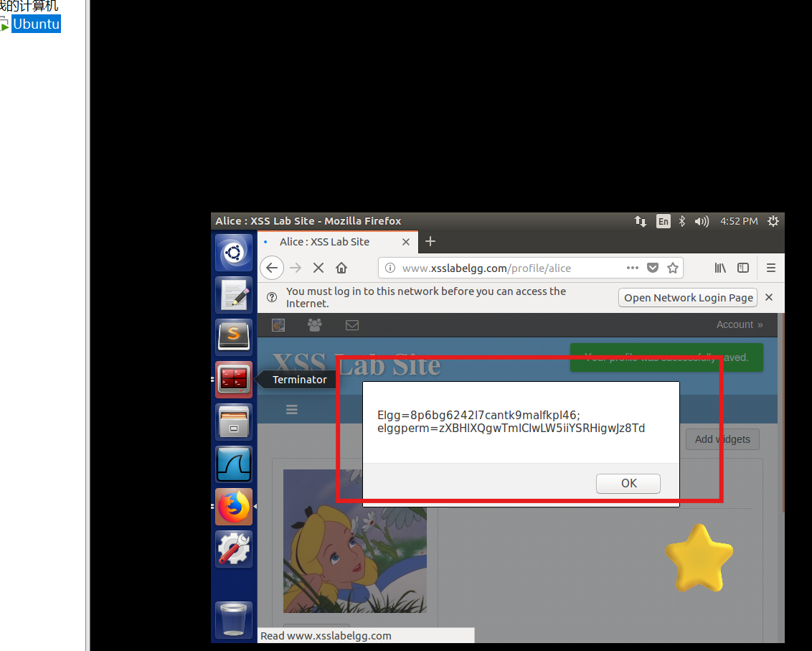Viewport: 812px width, 651px height.
Task: Switch to Firefox in the dock
Action: (x=234, y=507)
